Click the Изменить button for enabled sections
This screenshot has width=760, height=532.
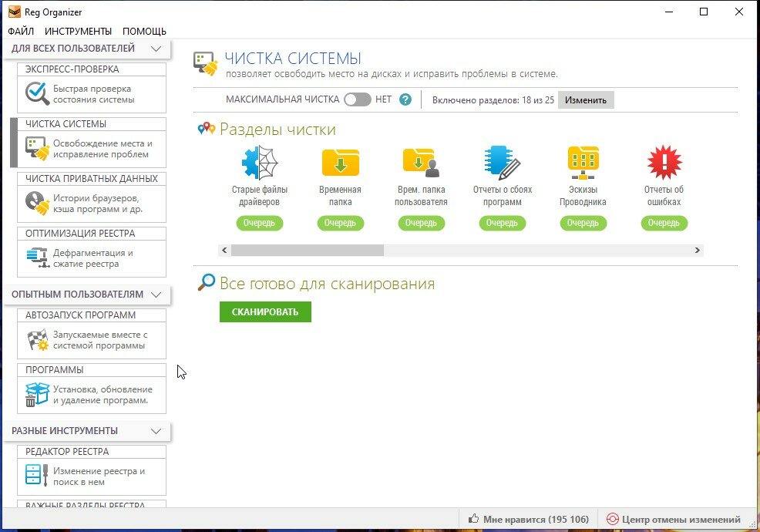click(x=586, y=100)
